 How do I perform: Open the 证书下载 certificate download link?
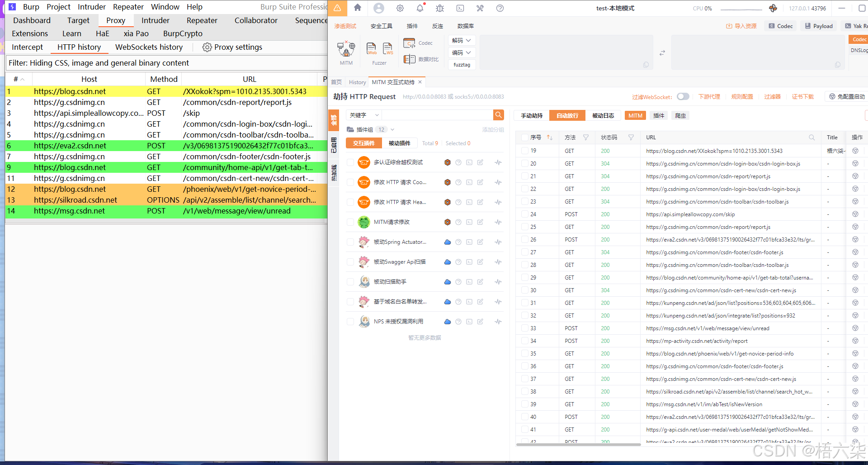coord(802,97)
